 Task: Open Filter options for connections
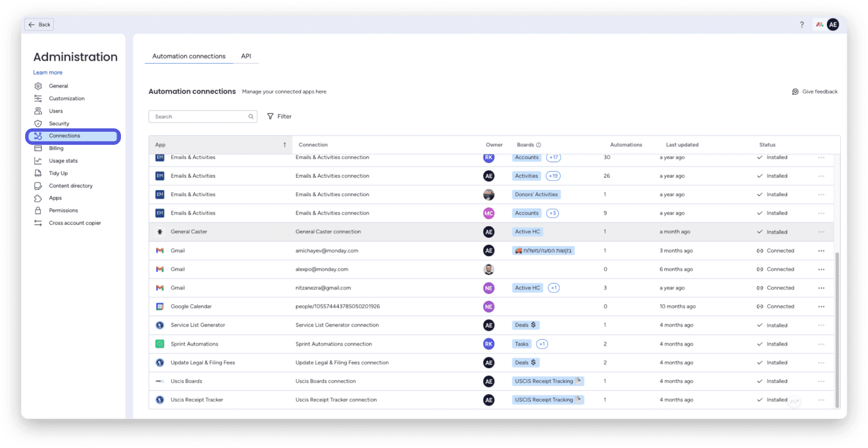(x=280, y=117)
